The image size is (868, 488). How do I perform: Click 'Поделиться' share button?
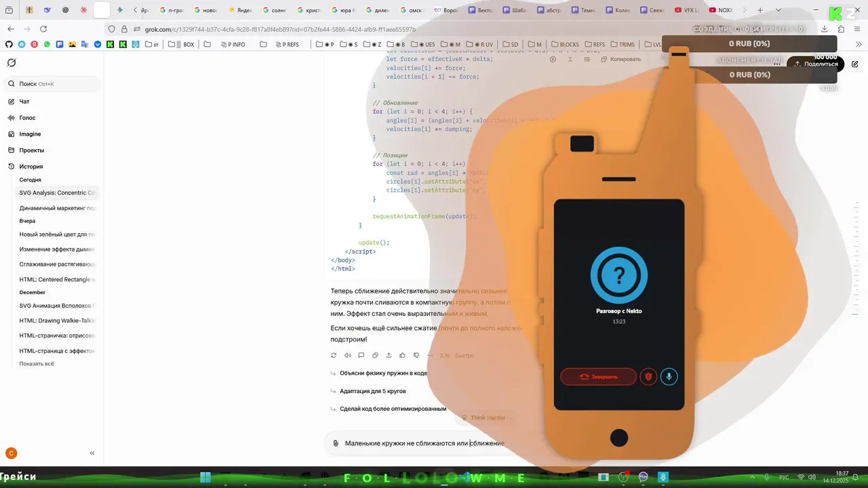click(x=816, y=64)
